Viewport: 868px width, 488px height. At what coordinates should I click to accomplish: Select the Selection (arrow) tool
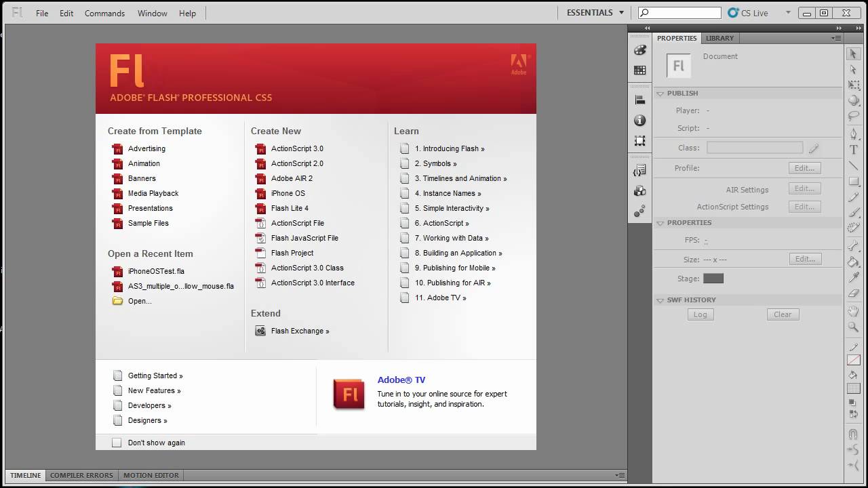pyautogui.click(x=854, y=54)
